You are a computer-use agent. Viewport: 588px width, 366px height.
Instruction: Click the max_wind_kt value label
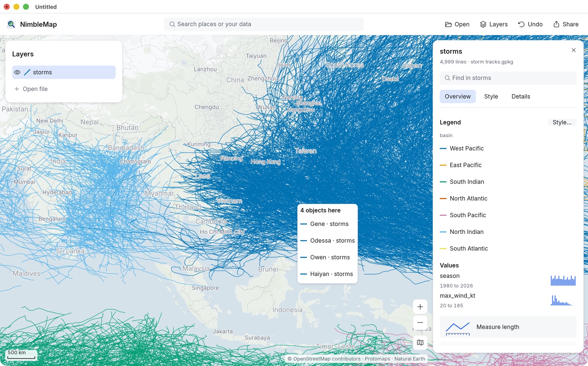pos(458,296)
